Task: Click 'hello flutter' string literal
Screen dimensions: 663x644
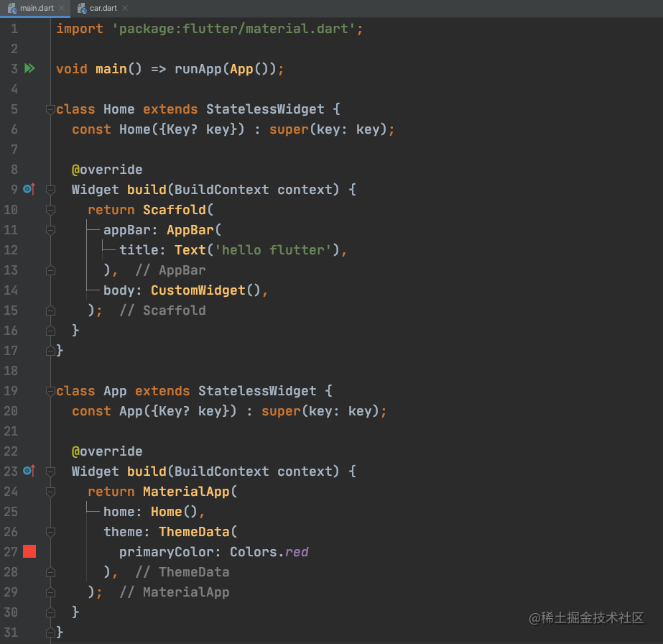Action: (273, 250)
